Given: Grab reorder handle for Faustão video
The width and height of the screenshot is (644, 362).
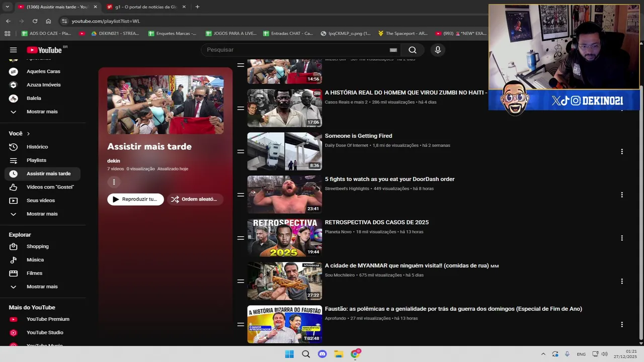Looking at the screenshot, I should (240, 324).
